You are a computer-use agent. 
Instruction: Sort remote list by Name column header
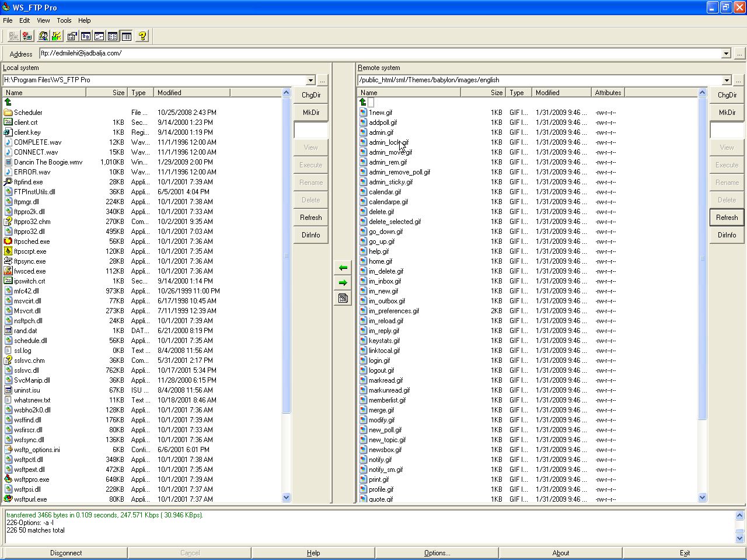point(409,93)
